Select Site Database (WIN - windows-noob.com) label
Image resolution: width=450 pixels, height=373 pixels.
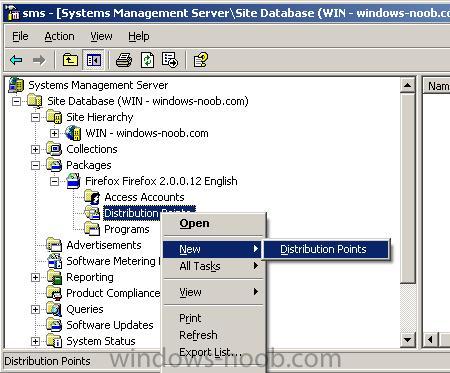click(x=148, y=101)
